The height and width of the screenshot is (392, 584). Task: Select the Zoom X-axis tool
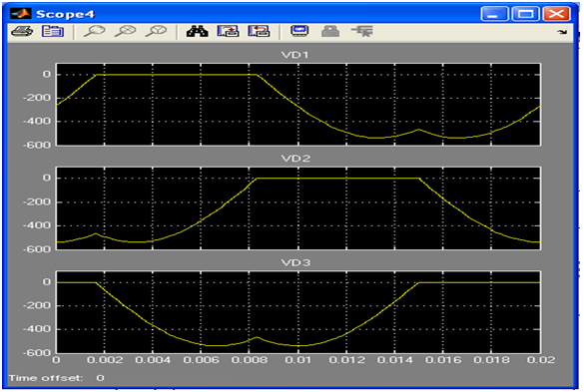(125, 31)
